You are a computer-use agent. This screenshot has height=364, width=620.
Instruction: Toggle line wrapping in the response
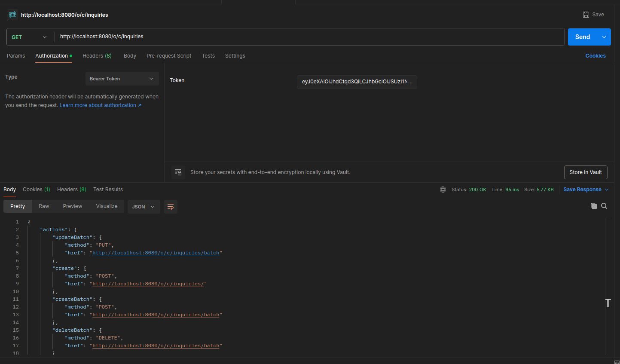(x=171, y=207)
